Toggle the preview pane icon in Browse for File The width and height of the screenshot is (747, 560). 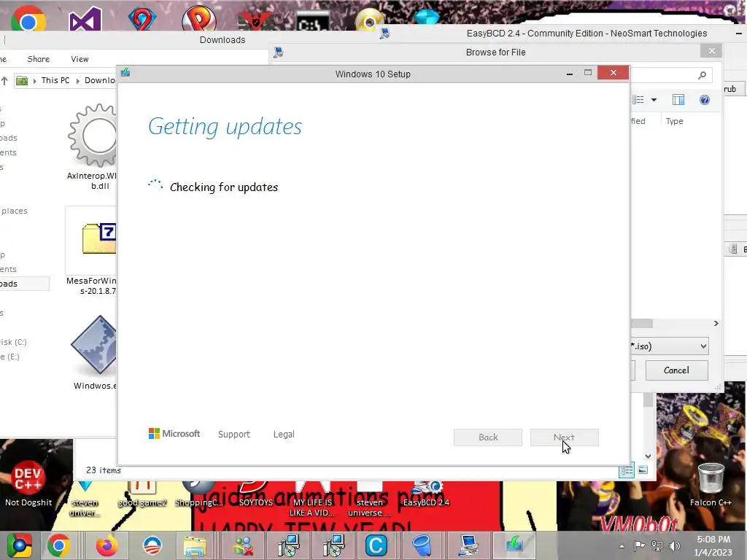click(678, 99)
